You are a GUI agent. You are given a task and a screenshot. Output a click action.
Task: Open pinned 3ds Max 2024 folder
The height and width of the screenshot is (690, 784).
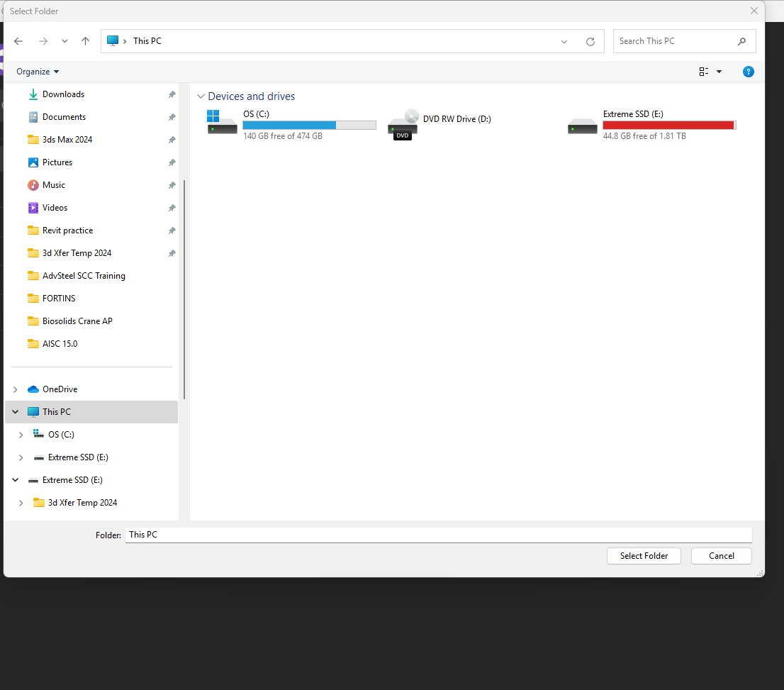[67, 140]
